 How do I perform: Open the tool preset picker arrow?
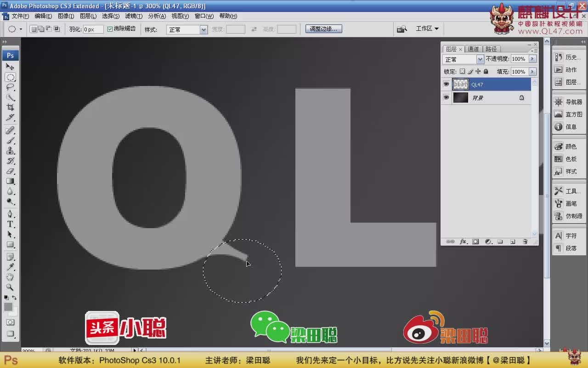21,29
